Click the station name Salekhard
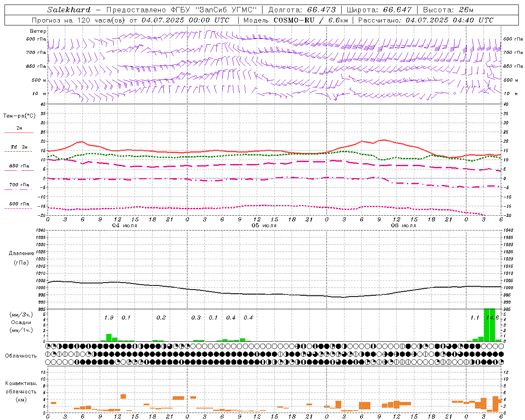525x420 pixels. (x=69, y=9)
